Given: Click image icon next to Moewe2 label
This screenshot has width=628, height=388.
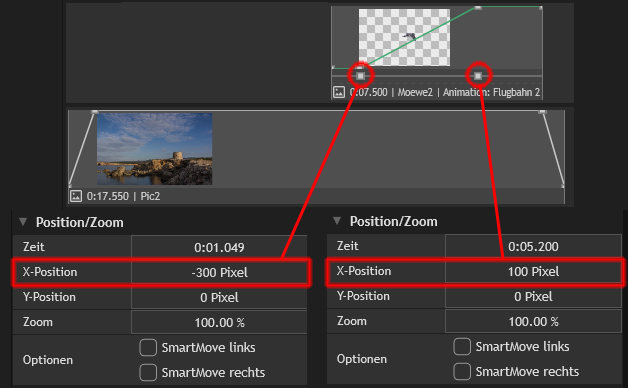Looking at the screenshot, I should 338,92.
